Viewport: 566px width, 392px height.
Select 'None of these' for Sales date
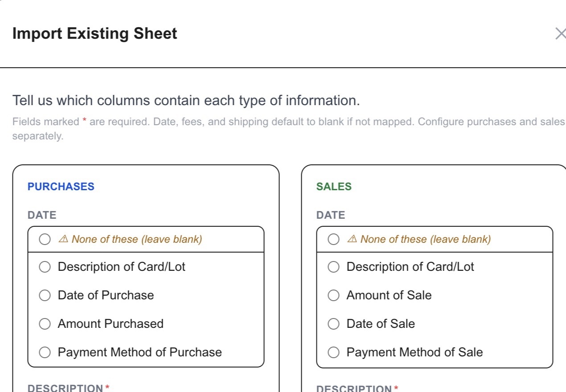pyautogui.click(x=333, y=240)
